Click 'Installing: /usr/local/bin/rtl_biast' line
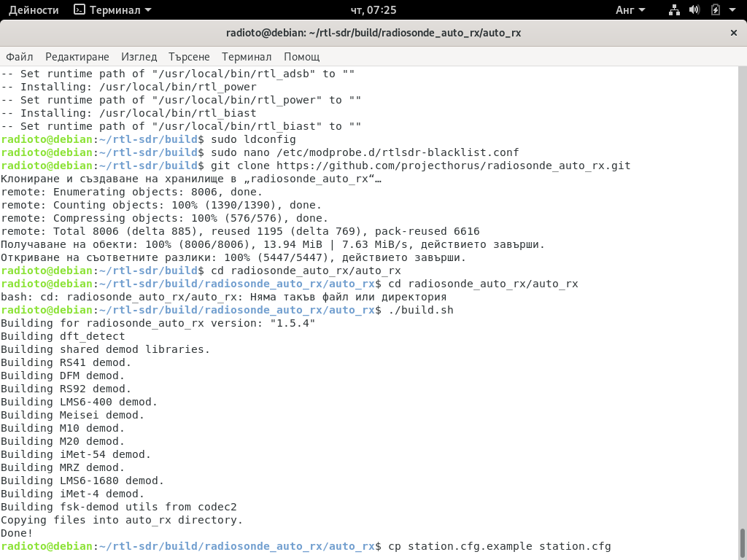This screenshot has width=747, height=560. point(128,113)
